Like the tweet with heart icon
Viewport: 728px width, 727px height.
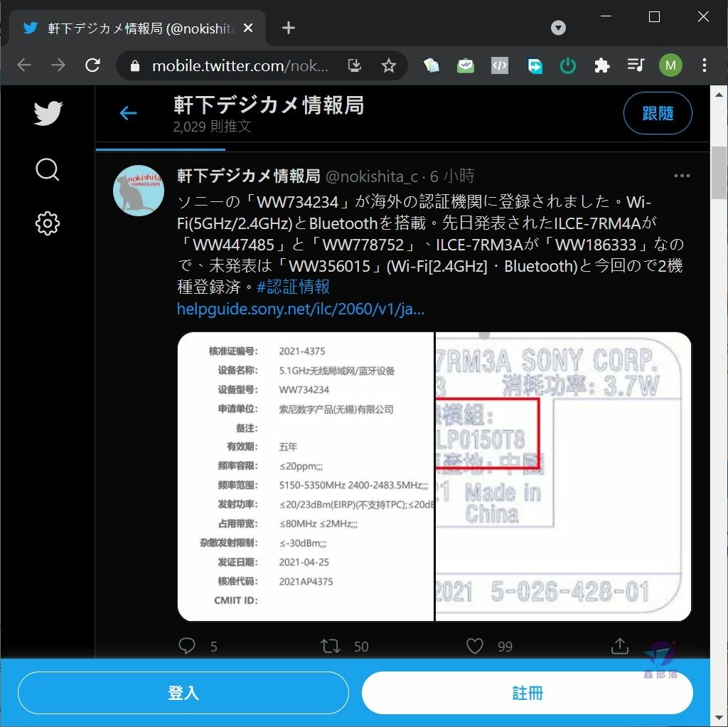474,646
